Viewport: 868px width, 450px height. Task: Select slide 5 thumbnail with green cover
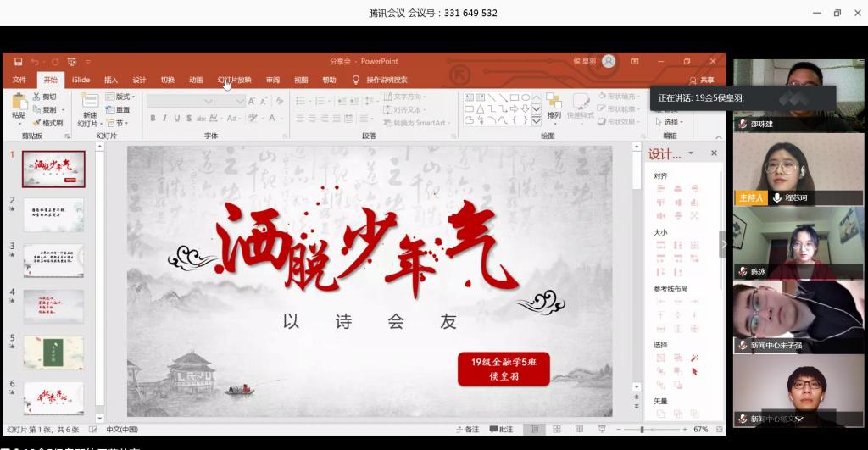(53, 352)
